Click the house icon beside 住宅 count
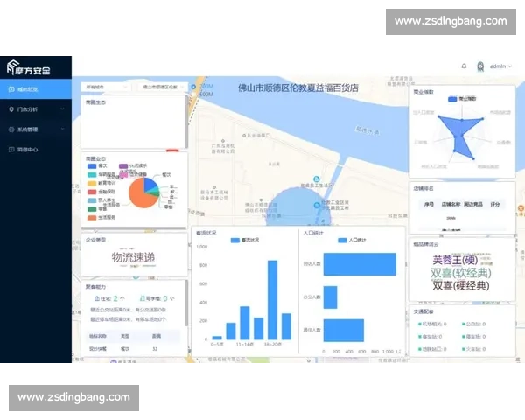Image resolution: width=525 pixels, height=420 pixels. tap(97, 298)
